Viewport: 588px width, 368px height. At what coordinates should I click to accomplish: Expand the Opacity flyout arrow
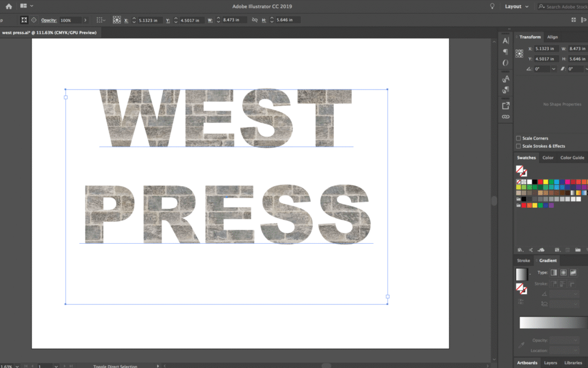point(85,20)
